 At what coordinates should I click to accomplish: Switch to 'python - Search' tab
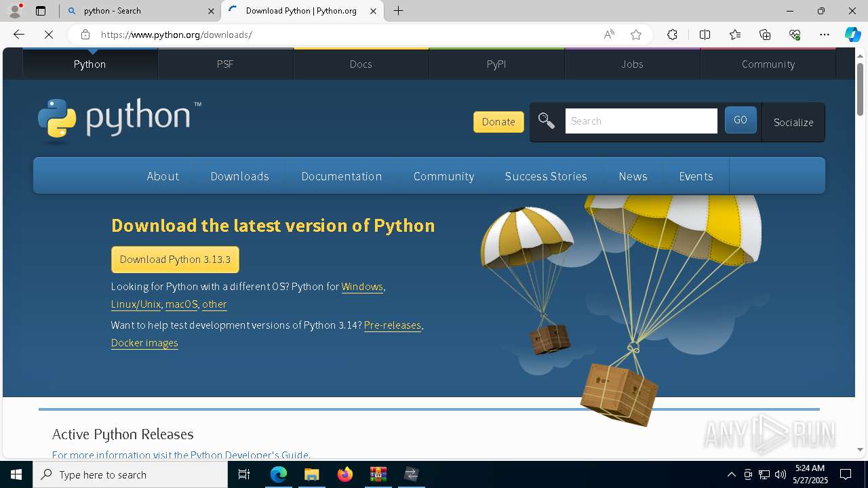click(140, 11)
